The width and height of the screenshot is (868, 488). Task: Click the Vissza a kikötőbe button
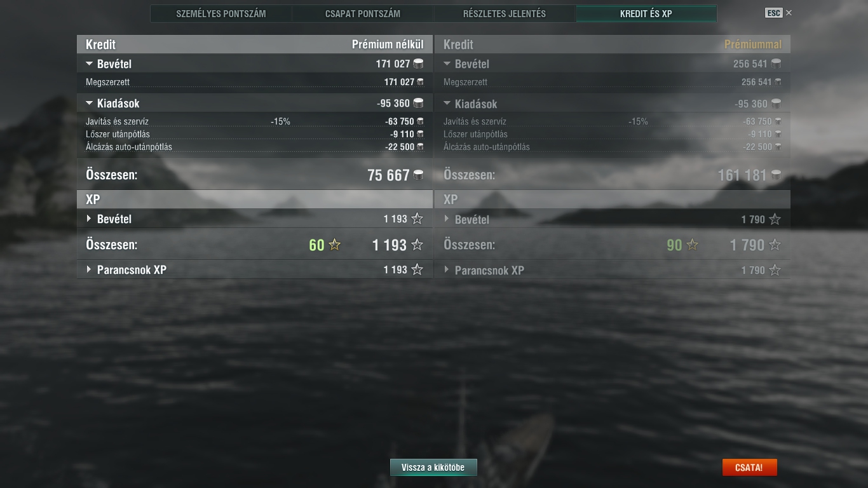(x=433, y=467)
